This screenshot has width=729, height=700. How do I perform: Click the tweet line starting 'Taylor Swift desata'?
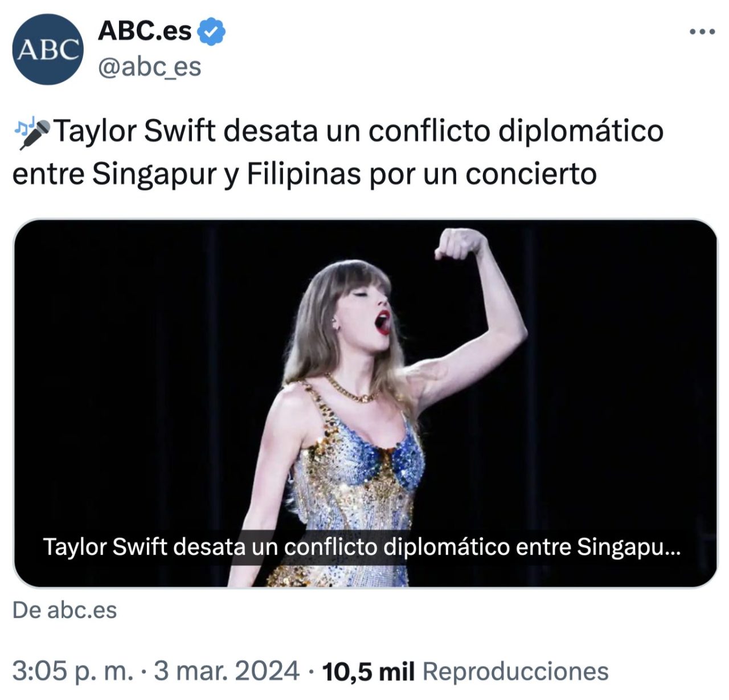(338, 132)
